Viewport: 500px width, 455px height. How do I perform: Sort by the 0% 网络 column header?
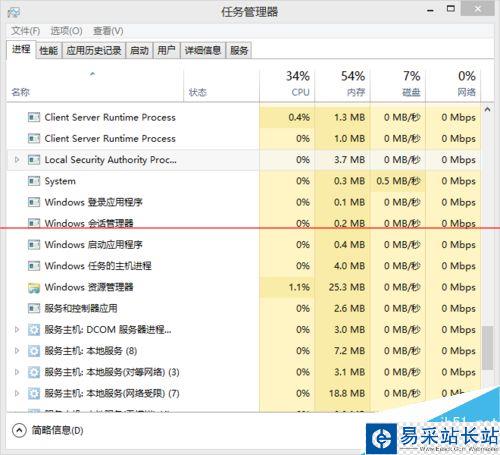click(x=453, y=85)
